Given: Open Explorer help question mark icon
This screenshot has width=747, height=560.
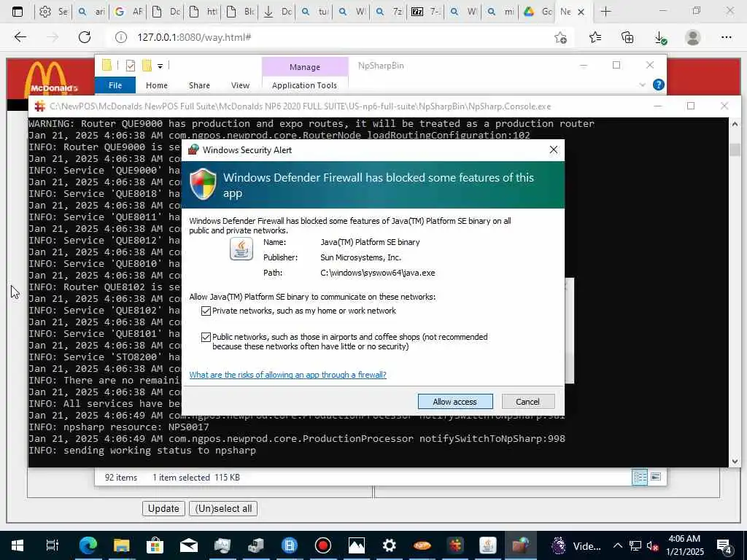Looking at the screenshot, I should 659,85.
